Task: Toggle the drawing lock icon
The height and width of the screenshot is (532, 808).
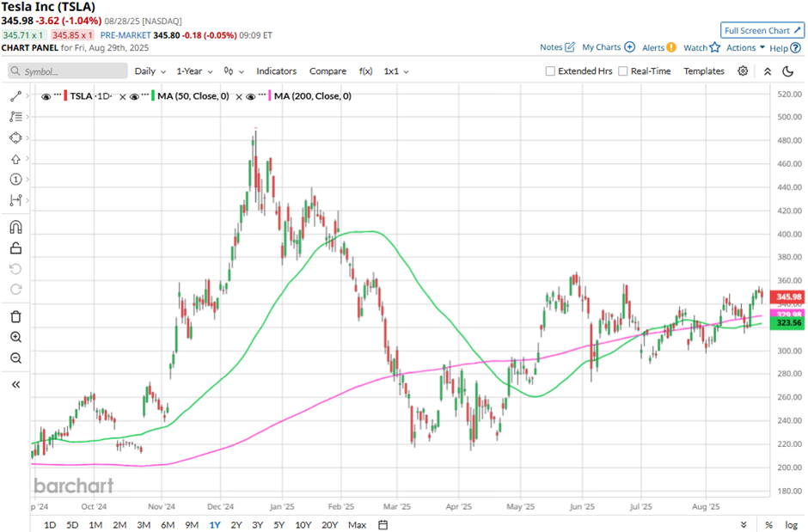Action: point(15,248)
